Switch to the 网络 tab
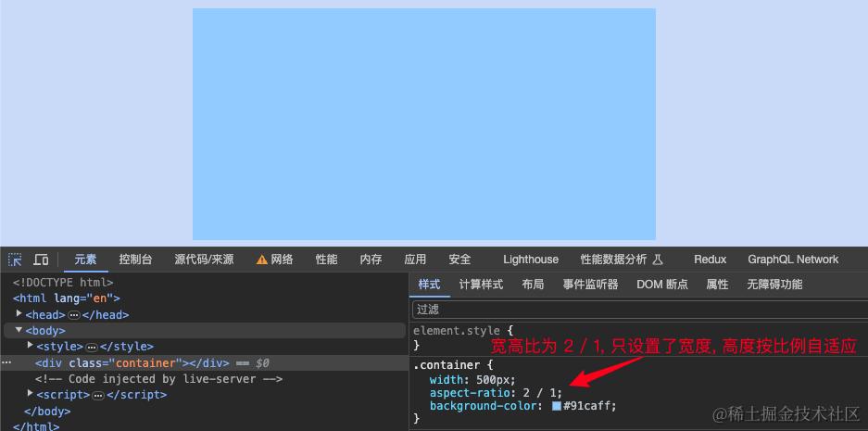This screenshot has height=431, width=868. 282,260
